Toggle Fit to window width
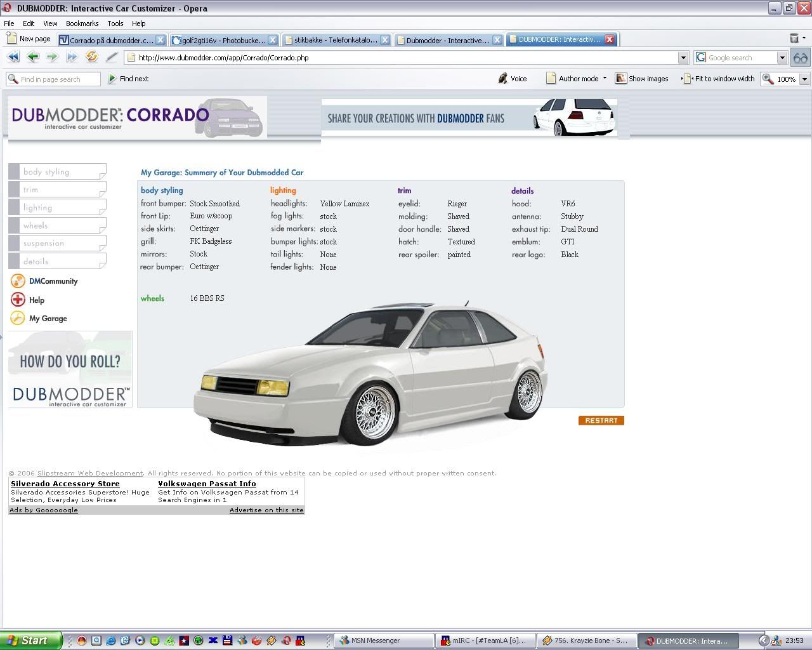 719,79
